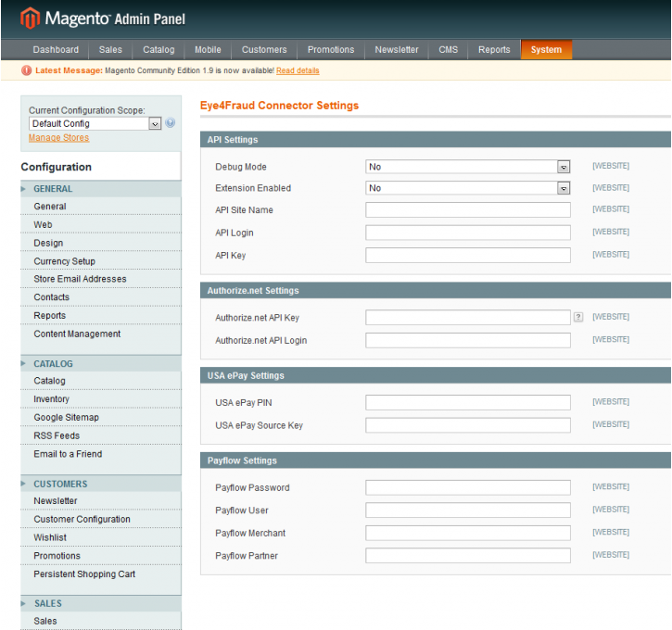
Task: Select Google Sitemap in the sidebar
Action: click(x=101, y=418)
